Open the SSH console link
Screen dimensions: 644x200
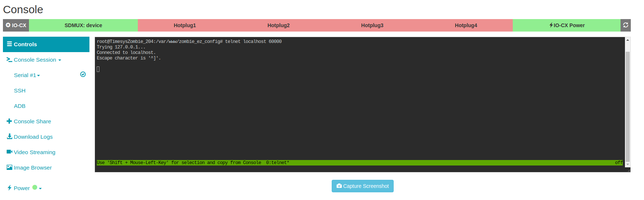(x=20, y=91)
